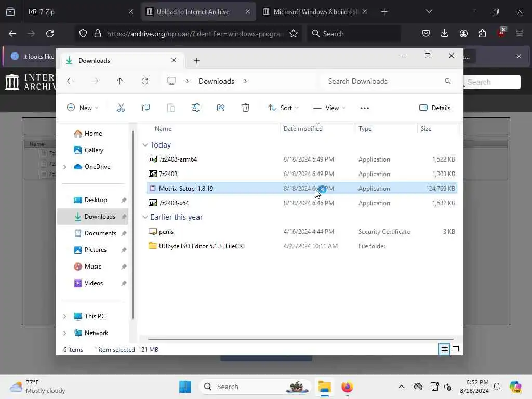Click the Cut scissors icon in Explorer toolbar
Image resolution: width=532 pixels, height=399 pixels.
(121, 108)
